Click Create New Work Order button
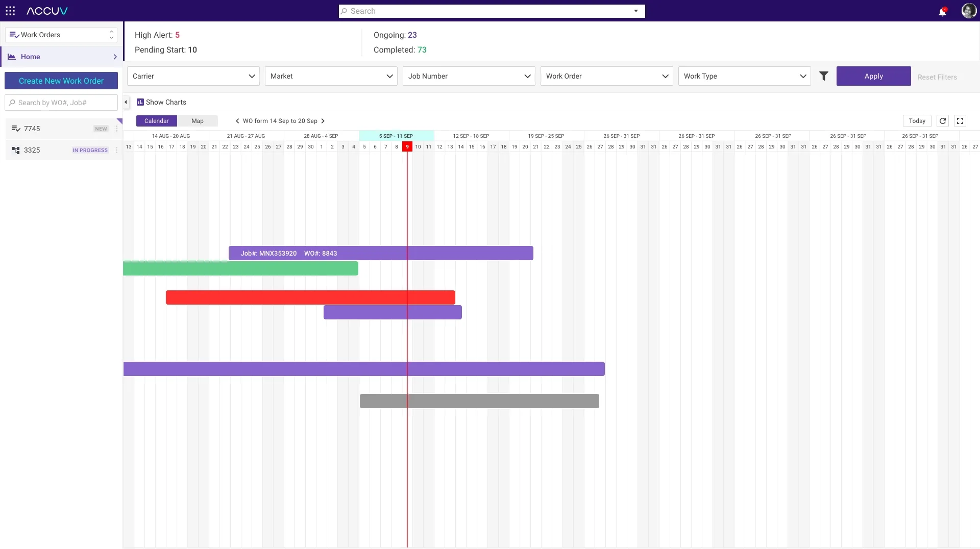Viewport: 980px width, 549px height. click(x=61, y=81)
